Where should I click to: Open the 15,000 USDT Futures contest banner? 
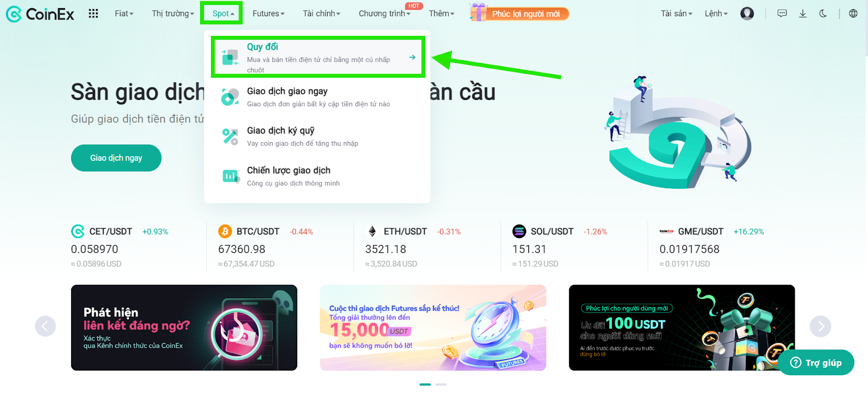(x=433, y=328)
